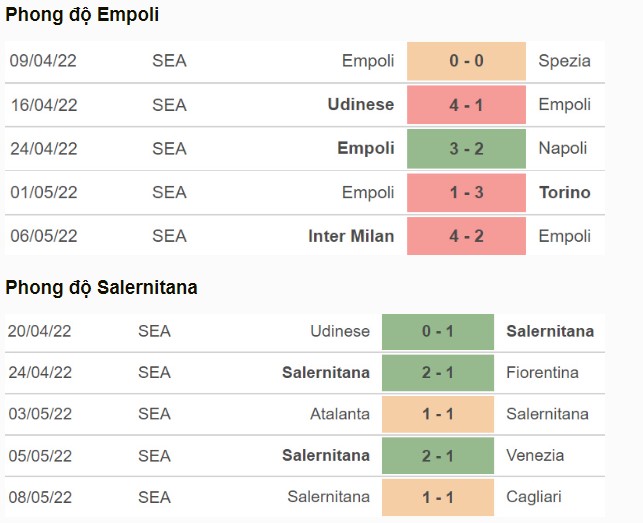Click the Torino team name

pyautogui.click(x=565, y=192)
